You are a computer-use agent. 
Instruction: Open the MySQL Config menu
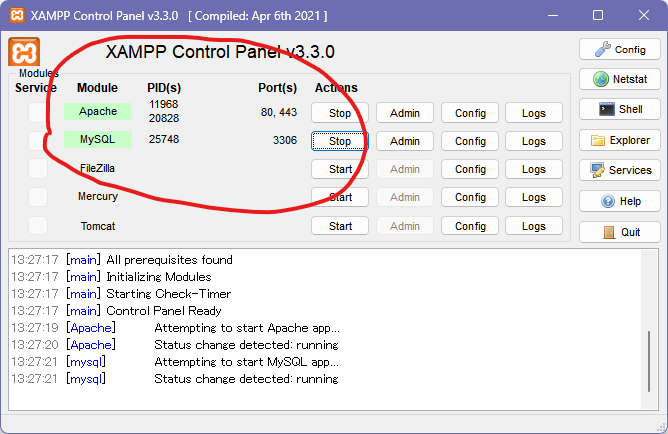tap(470, 141)
